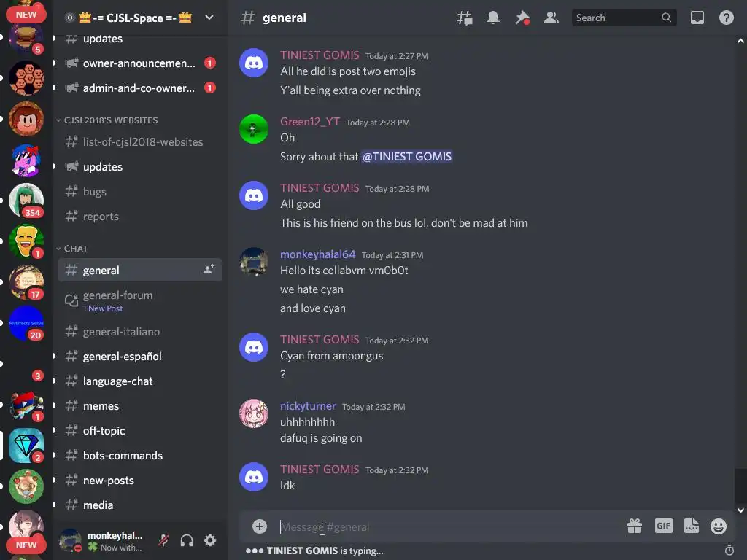Open the Help question mark icon
Viewport: 747px width, 560px height.
pyautogui.click(x=726, y=18)
